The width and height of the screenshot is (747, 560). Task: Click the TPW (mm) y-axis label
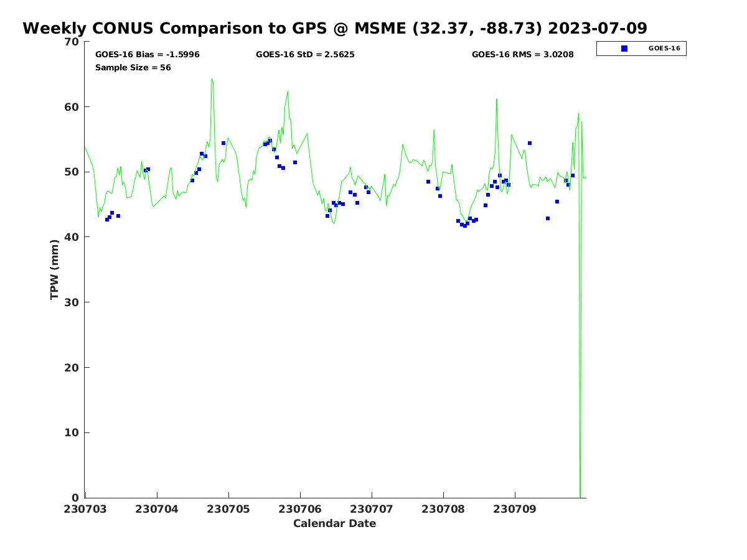click(x=55, y=269)
